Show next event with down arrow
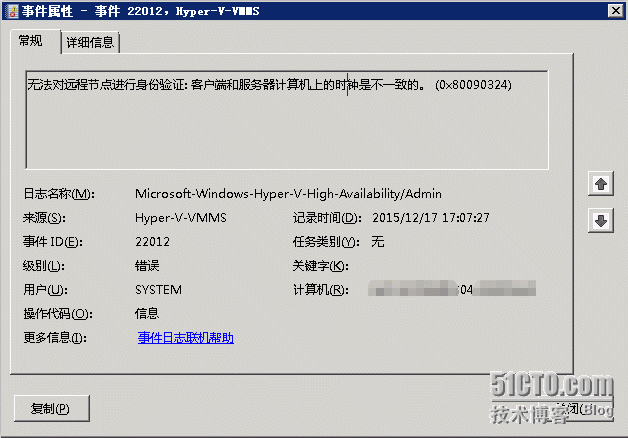This screenshot has height=438, width=628. click(601, 220)
